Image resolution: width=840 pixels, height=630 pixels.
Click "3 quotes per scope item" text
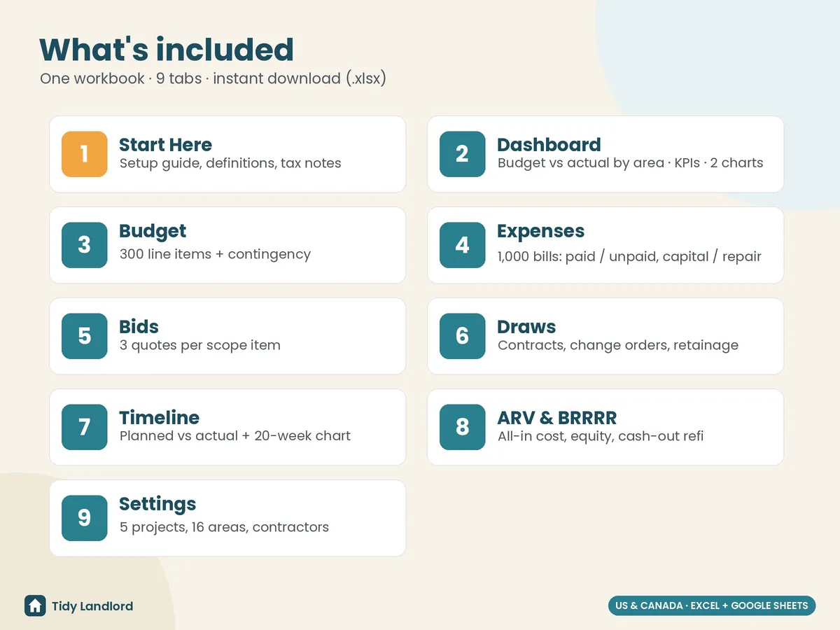[200, 346]
